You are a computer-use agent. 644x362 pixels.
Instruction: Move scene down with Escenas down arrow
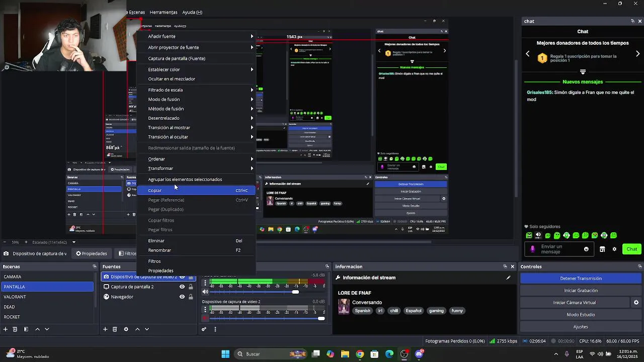(47, 329)
